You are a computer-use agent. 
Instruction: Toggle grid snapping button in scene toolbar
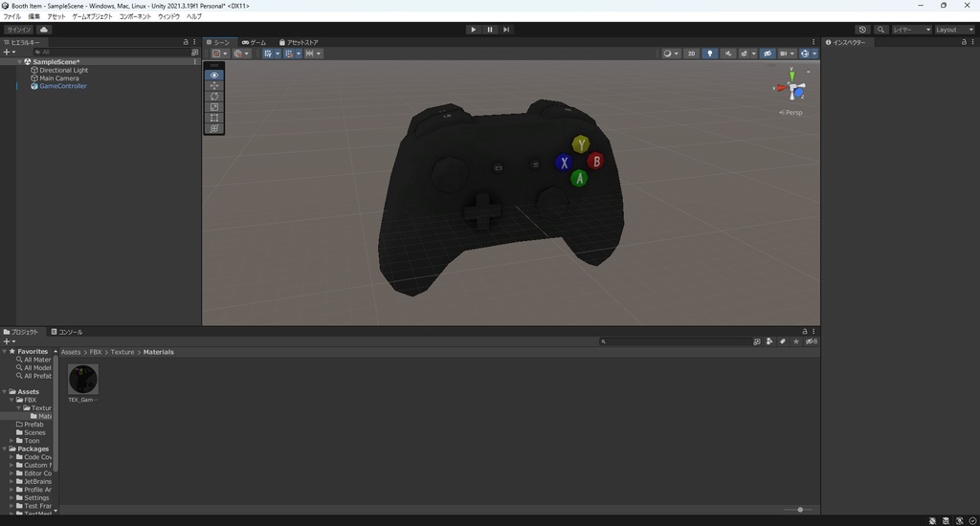pos(289,54)
